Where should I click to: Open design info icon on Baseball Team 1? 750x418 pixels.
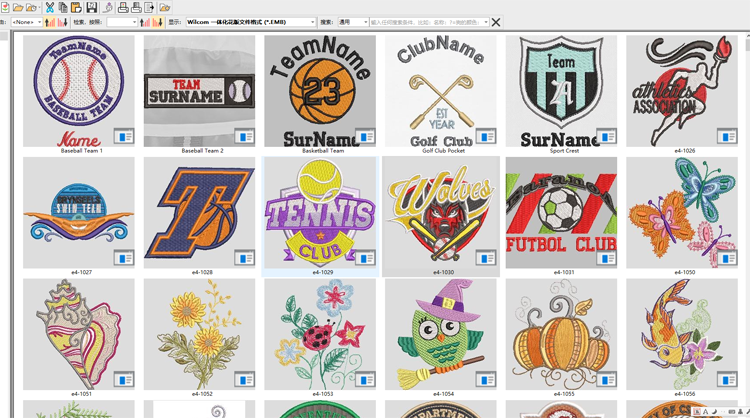pos(124,136)
